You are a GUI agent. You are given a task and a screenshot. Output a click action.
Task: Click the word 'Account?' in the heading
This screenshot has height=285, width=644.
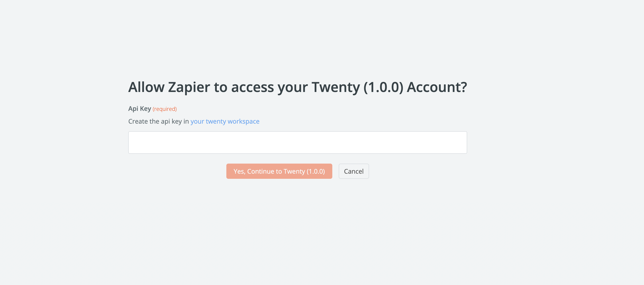[x=437, y=87]
